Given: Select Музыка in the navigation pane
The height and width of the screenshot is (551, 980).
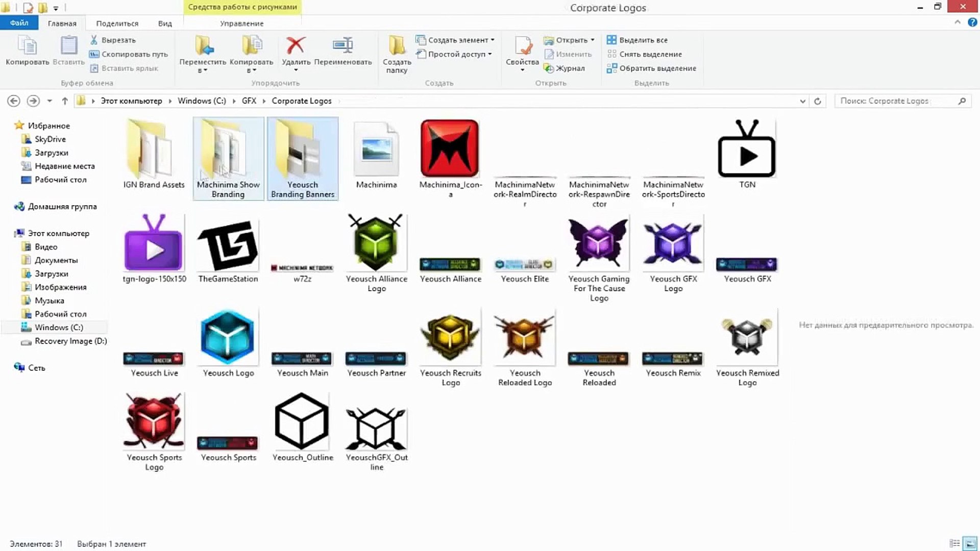Looking at the screenshot, I should point(49,300).
